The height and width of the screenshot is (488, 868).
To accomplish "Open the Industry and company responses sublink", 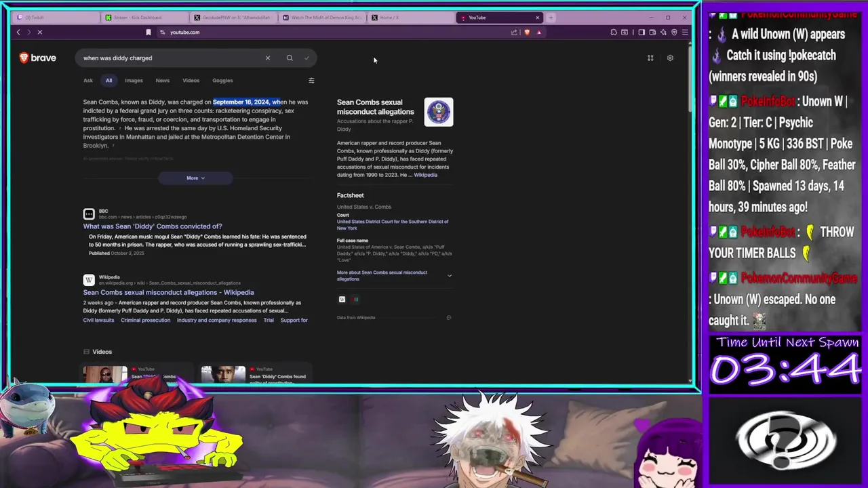I will 216,320.
